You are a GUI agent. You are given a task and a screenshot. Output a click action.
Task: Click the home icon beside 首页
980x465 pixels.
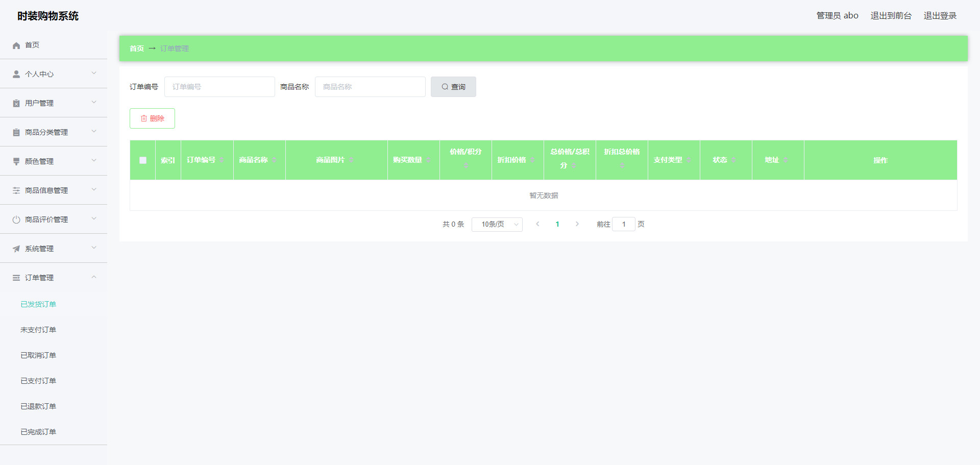(16, 45)
